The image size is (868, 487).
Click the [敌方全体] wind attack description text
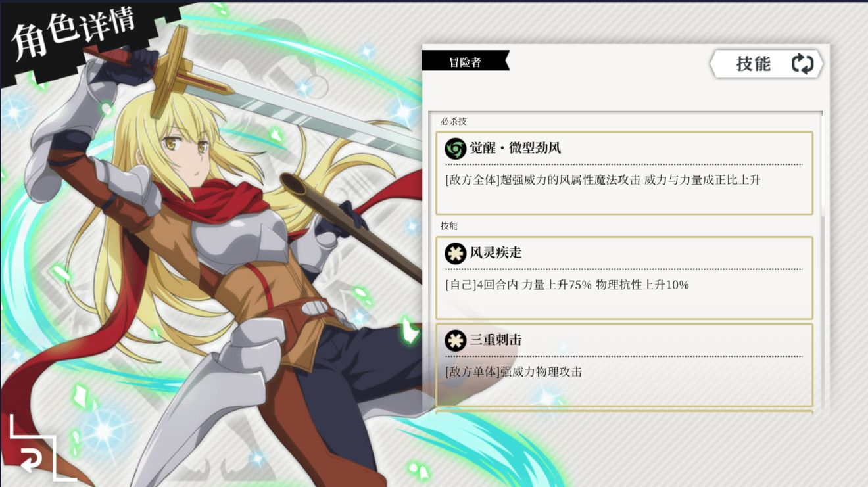(x=602, y=180)
